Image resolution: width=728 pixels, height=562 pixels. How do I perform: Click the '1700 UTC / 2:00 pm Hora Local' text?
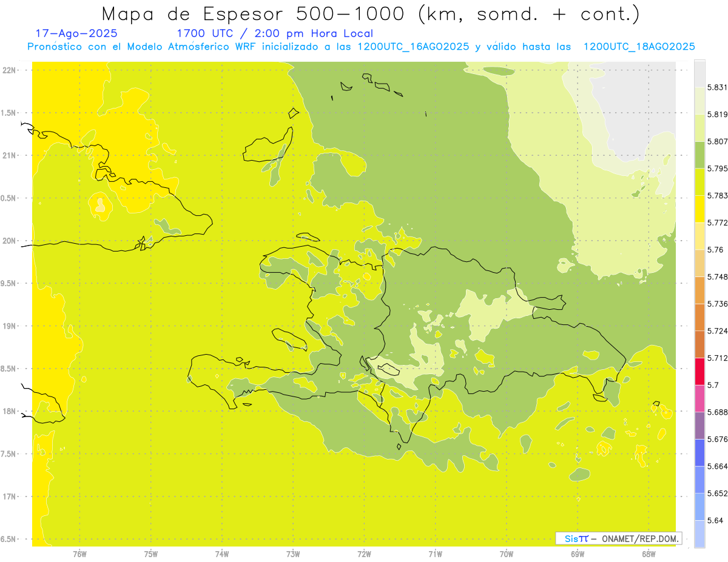point(275,34)
